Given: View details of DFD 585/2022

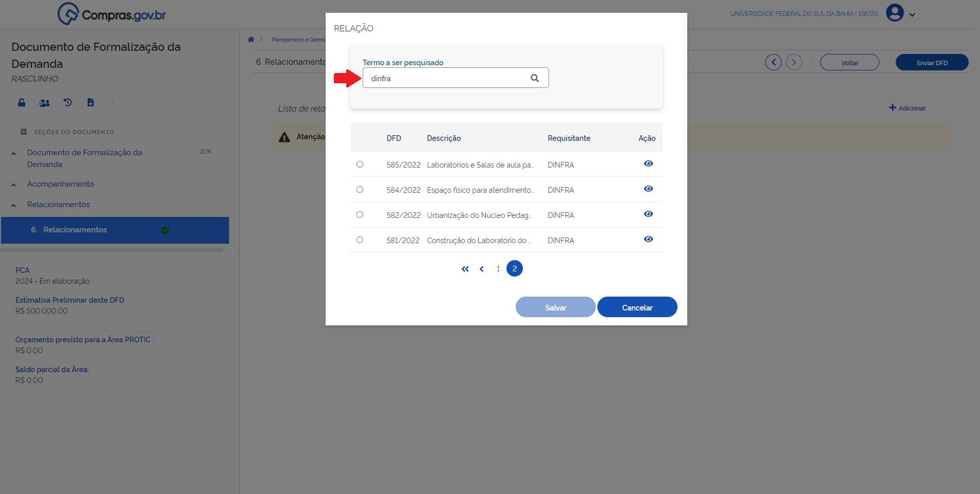Looking at the screenshot, I should (648, 163).
